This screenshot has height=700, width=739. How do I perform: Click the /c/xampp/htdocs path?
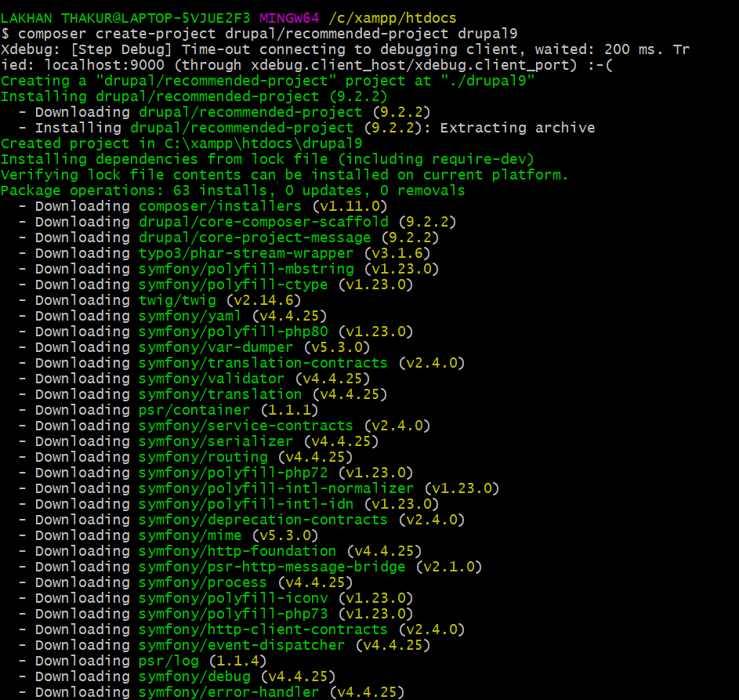392,18
